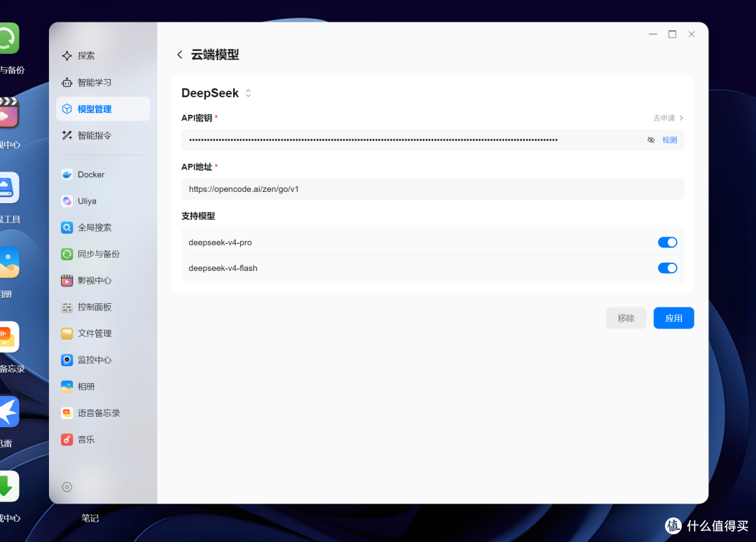The image size is (756, 542).
Task: Maximize the model management window
Action: (672, 34)
